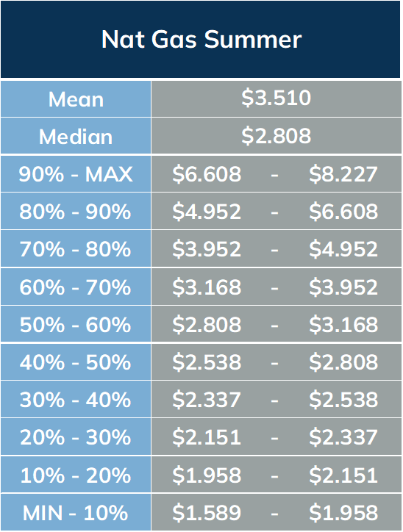403x532 pixels.
Task: Click the median value $2.808
Action: point(276,136)
